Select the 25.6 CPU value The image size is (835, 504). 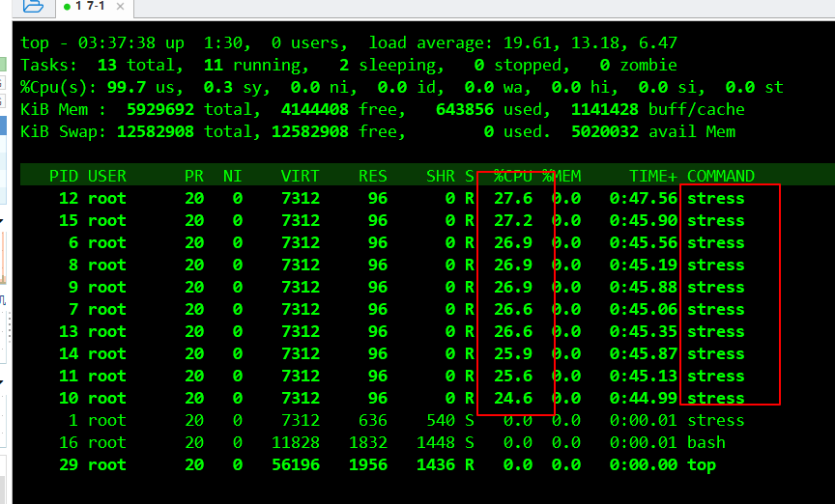click(x=513, y=377)
